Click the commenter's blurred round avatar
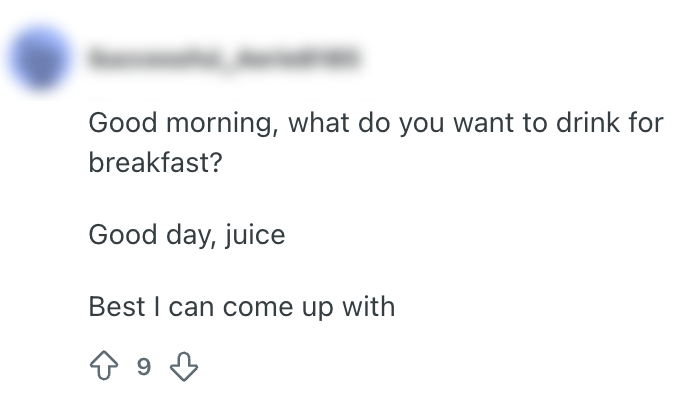The width and height of the screenshot is (680, 402). (x=38, y=62)
